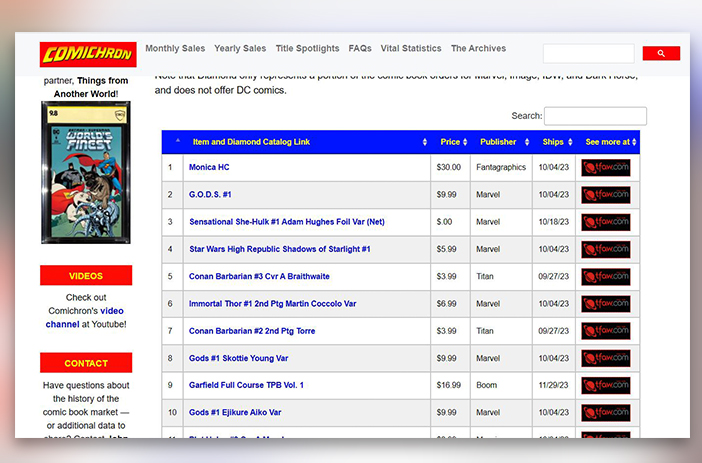Open the G.O.D.S. #1 link

[x=210, y=195]
